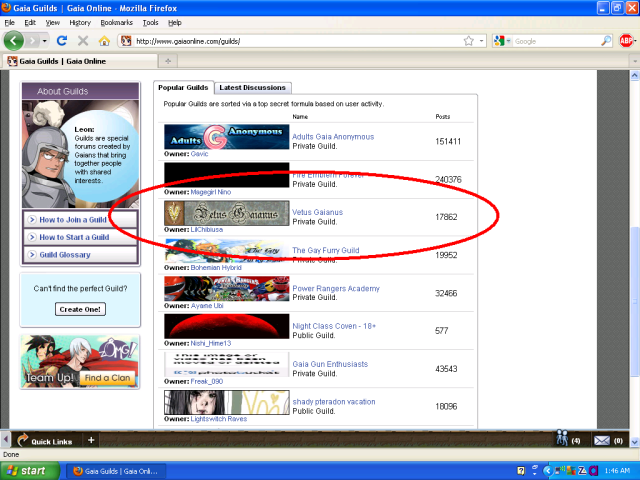Open a new tab with plus button
The width and height of the screenshot is (640, 480).
point(168,61)
